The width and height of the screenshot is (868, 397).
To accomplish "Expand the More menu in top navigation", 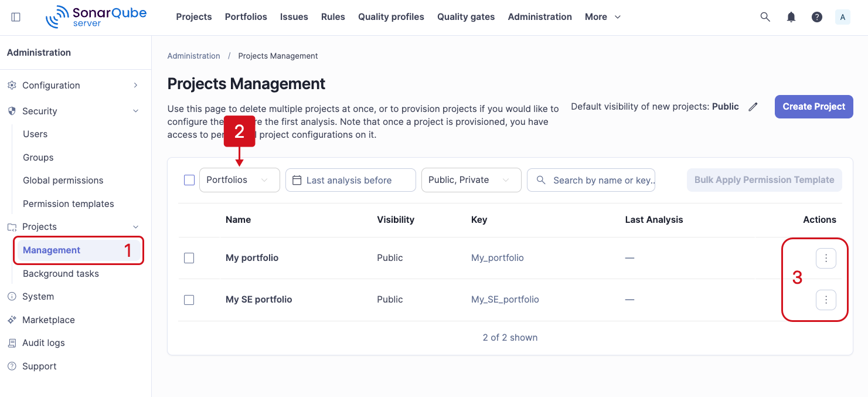I will coord(603,17).
